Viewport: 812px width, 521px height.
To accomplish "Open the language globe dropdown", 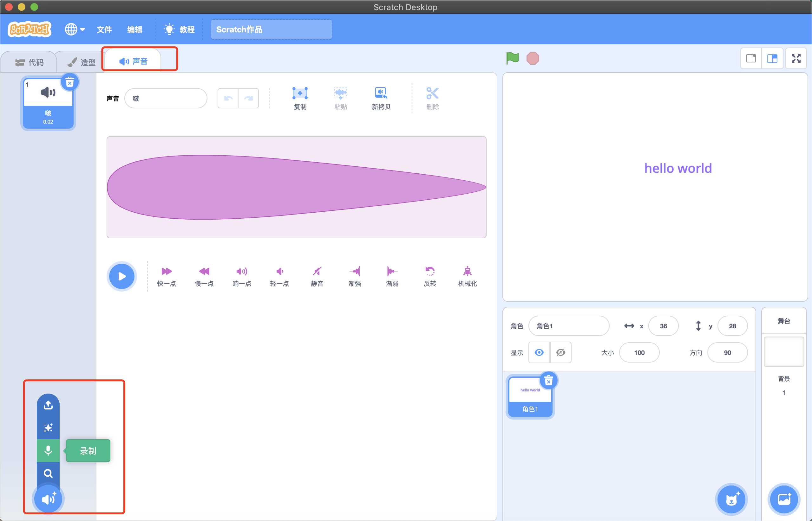I will [75, 29].
